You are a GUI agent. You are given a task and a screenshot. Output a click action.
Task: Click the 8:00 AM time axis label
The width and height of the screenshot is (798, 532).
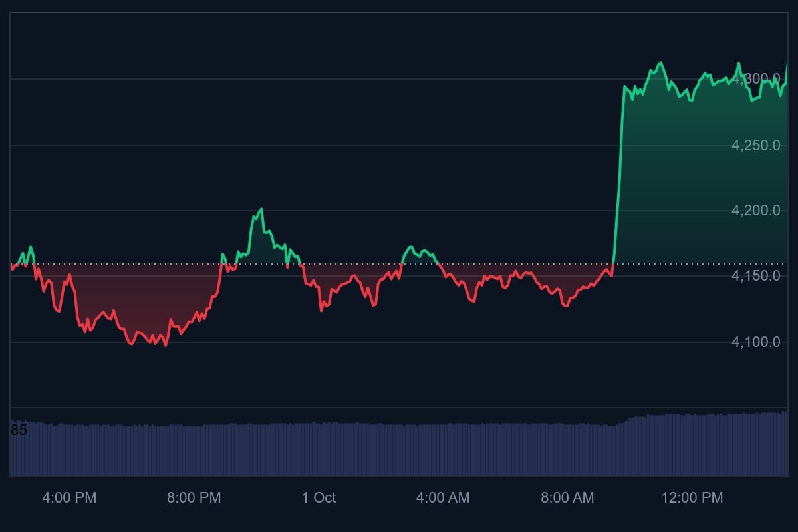[x=567, y=497]
